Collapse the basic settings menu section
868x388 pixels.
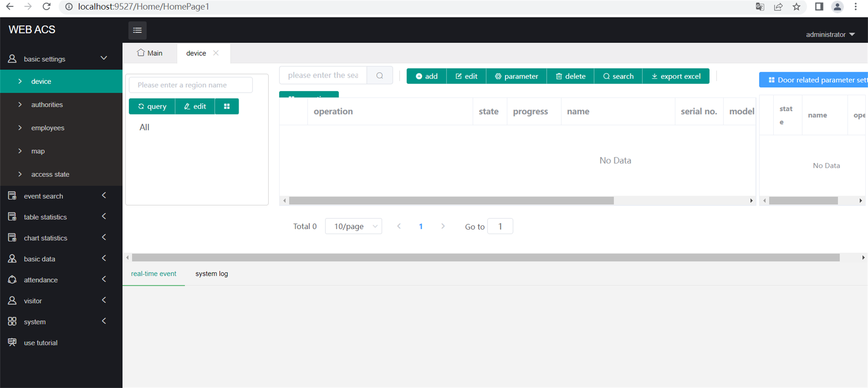click(104, 58)
